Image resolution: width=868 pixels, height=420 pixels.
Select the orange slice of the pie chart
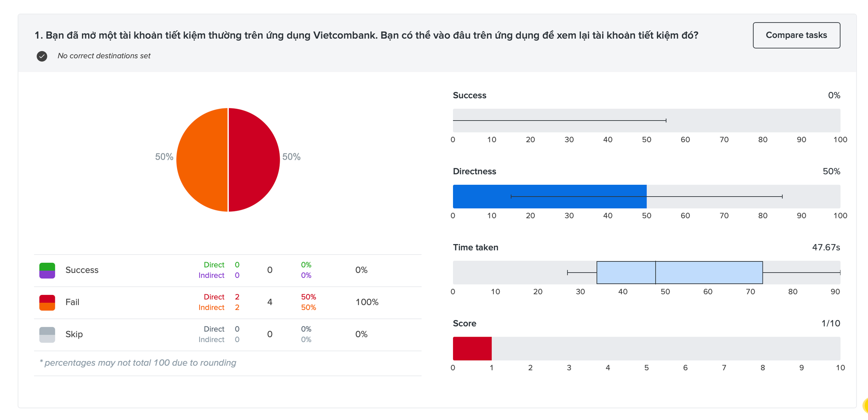202,160
